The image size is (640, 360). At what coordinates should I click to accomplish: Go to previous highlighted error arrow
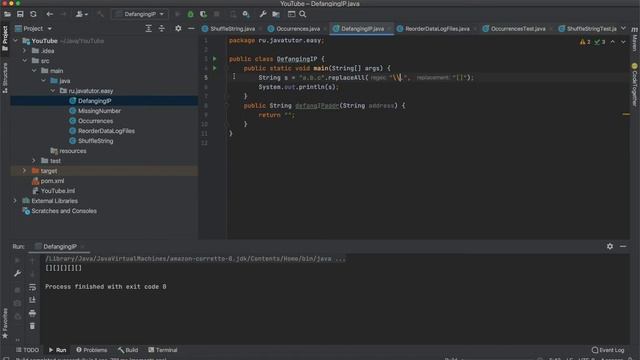[x=613, y=42]
